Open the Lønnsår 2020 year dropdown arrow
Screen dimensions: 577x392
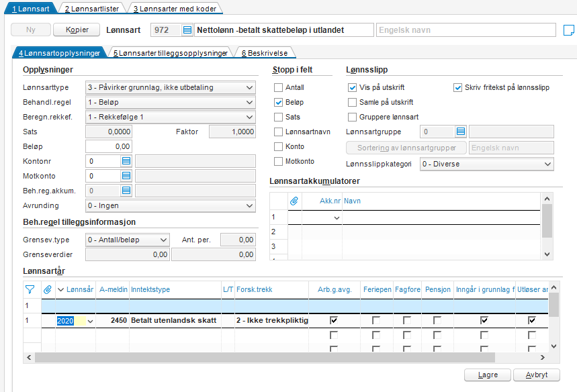[90, 321]
